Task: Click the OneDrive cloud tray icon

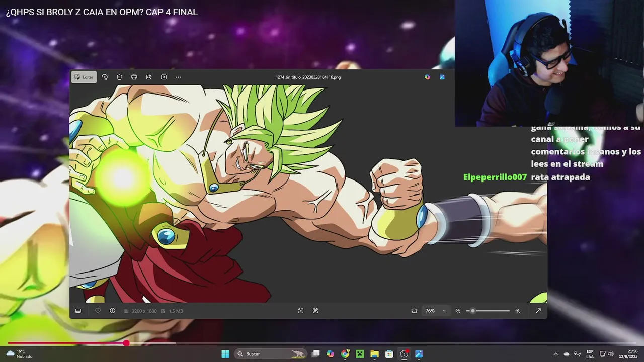Action: click(567, 354)
